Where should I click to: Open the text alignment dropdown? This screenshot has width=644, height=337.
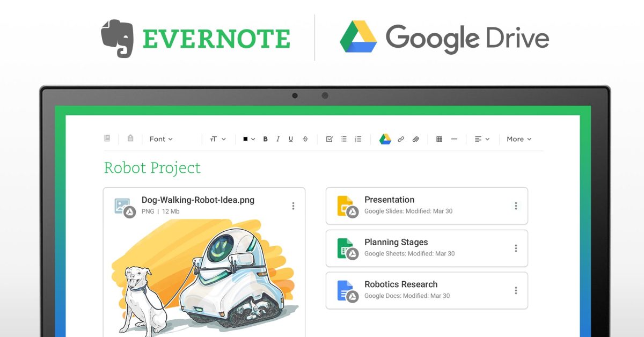[482, 139]
